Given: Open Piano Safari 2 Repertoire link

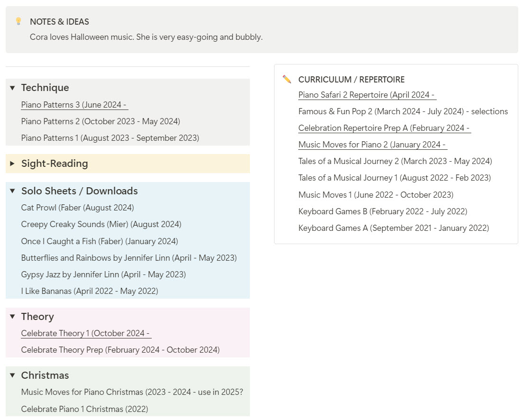Looking at the screenshot, I should tap(366, 95).
